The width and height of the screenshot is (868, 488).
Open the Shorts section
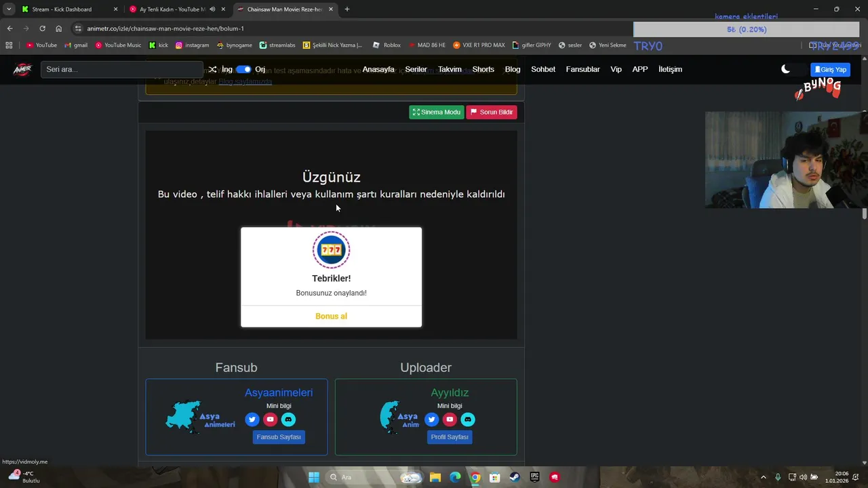[x=484, y=69]
